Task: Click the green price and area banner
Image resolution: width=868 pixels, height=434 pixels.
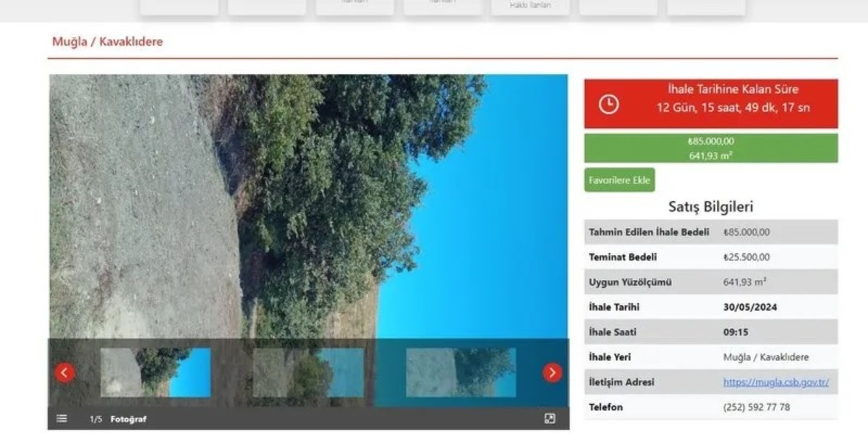Action: (x=710, y=148)
